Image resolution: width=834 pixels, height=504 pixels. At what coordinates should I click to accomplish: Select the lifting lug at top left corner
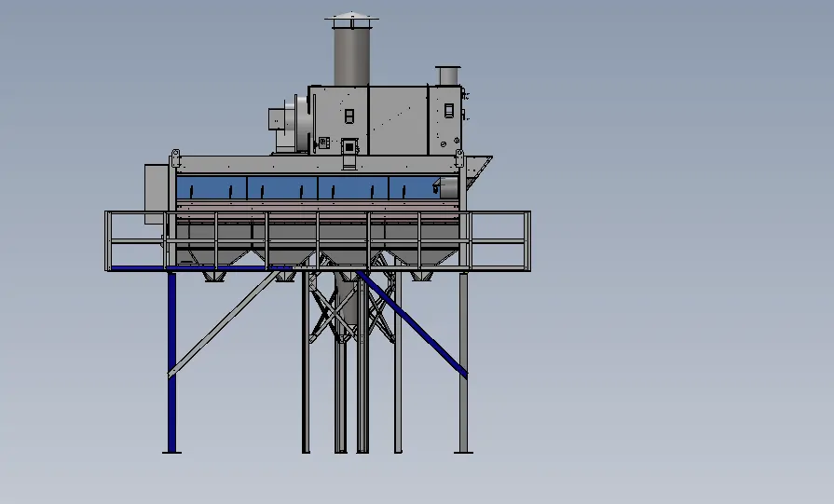[174, 153]
